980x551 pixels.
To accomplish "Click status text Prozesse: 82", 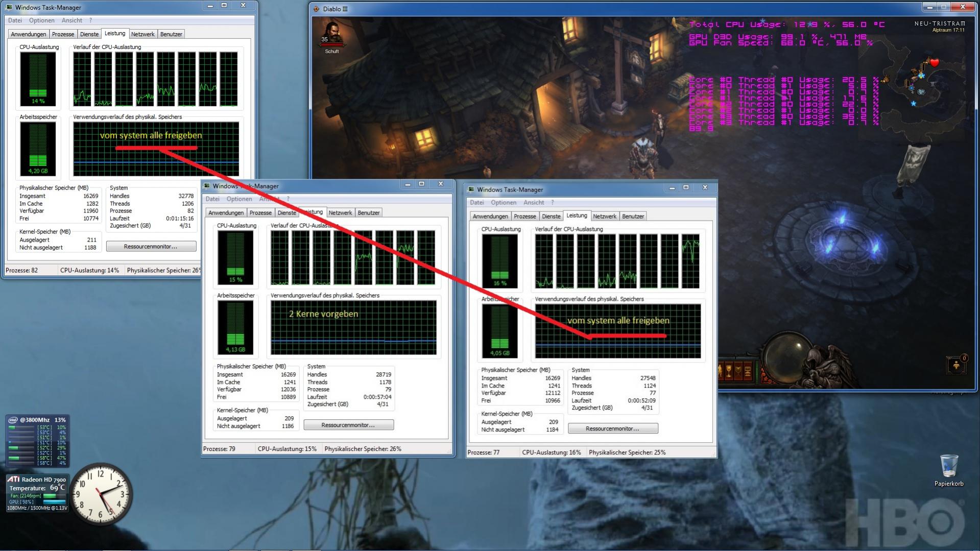I will [x=22, y=270].
